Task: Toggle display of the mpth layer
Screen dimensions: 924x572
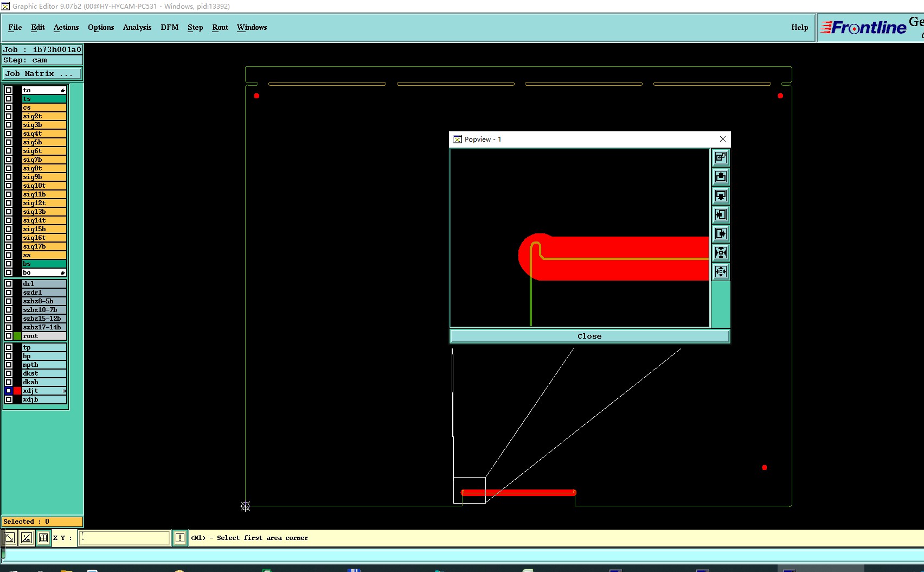Action: click(9, 365)
